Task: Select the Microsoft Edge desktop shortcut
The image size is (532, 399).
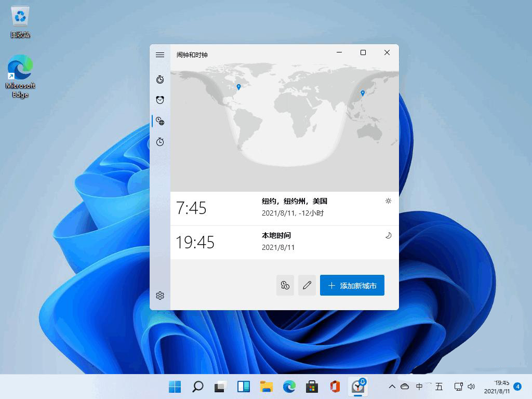Action: [x=20, y=76]
